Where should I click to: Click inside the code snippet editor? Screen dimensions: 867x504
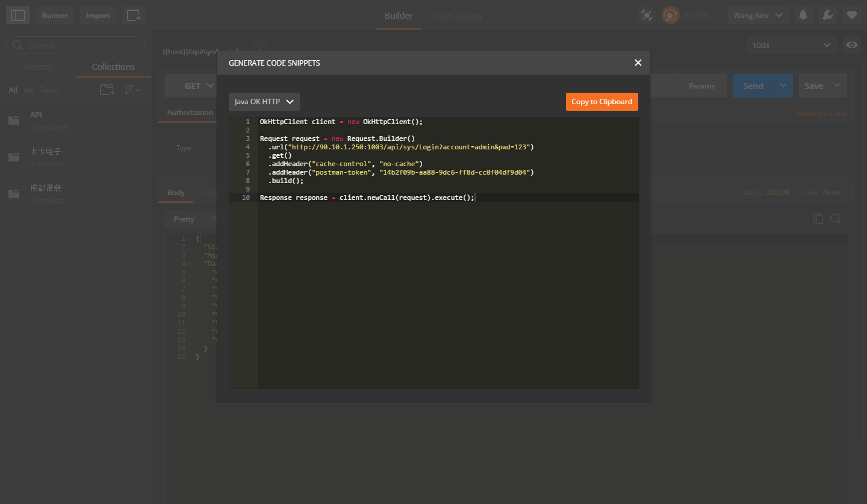pos(448,289)
